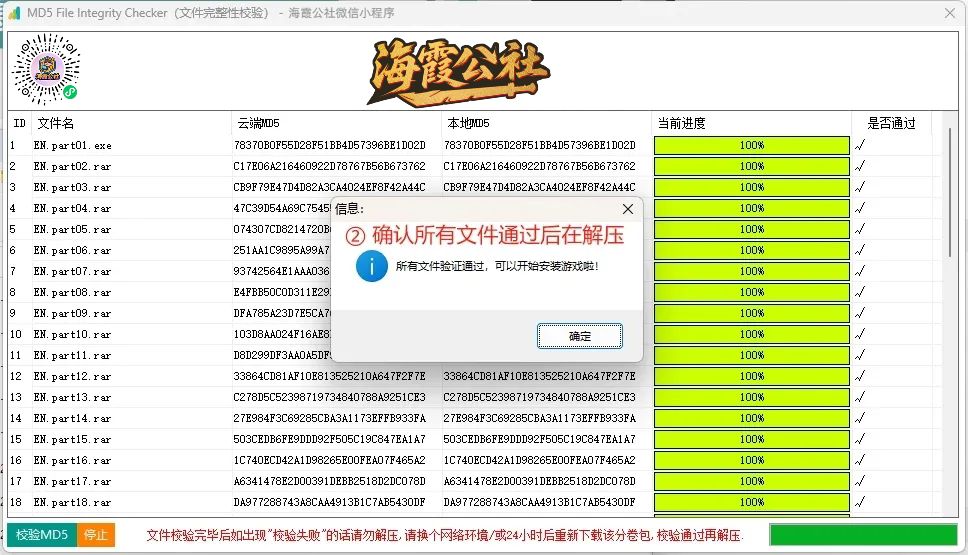Select file EN.part09.rar
This screenshot has height=555, width=968.
pyautogui.click(x=73, y=314)
